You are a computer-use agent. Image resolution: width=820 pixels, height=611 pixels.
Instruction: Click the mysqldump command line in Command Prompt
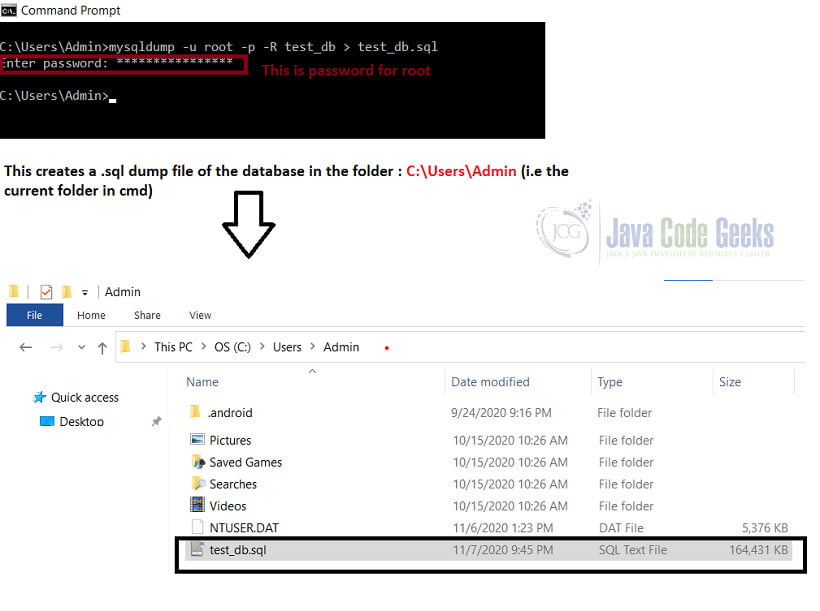(219, 47)
